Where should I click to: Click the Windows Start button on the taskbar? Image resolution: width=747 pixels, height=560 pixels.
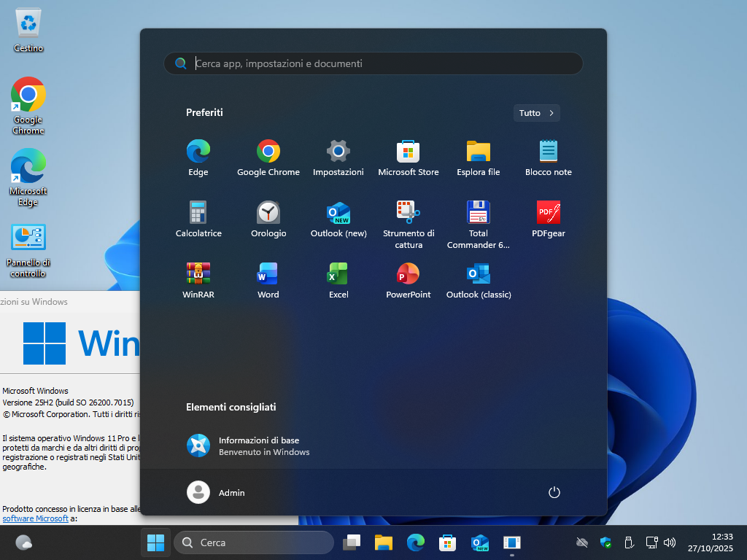[156, 542]
